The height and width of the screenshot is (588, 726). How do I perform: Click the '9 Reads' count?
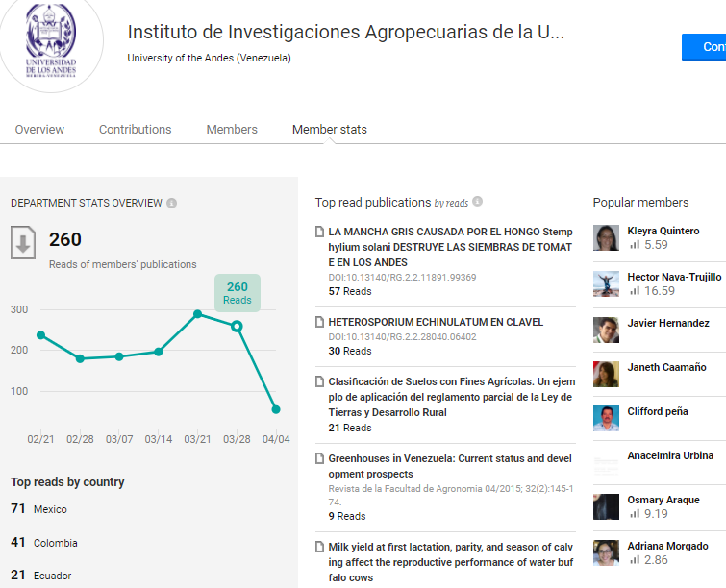coord(347,516)
